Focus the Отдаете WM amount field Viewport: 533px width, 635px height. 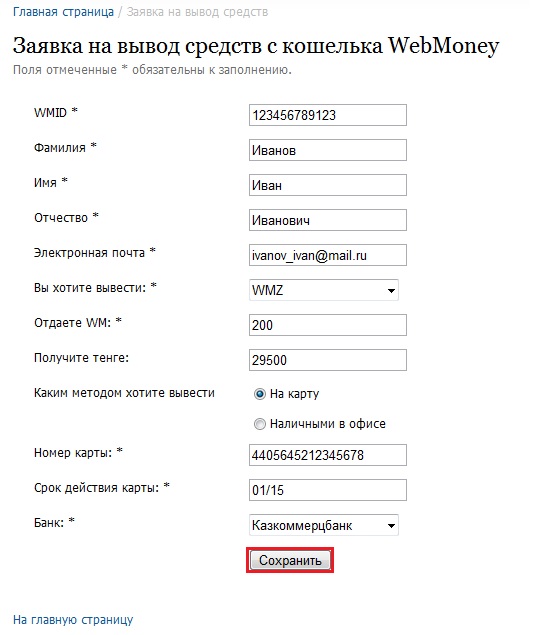(x=328, y=325)
